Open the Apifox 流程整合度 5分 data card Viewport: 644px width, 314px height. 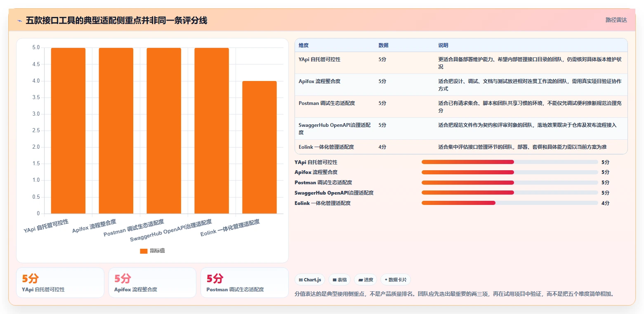pos(152,283)
